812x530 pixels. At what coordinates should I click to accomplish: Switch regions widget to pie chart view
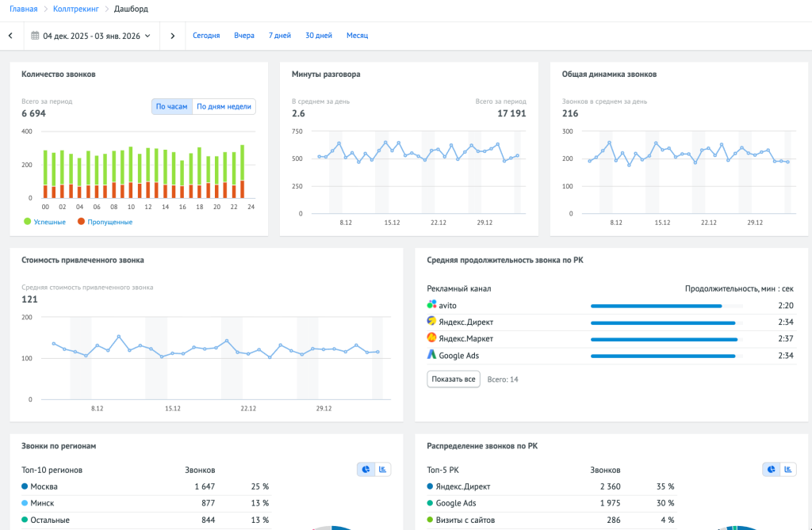tap(366, 470)
